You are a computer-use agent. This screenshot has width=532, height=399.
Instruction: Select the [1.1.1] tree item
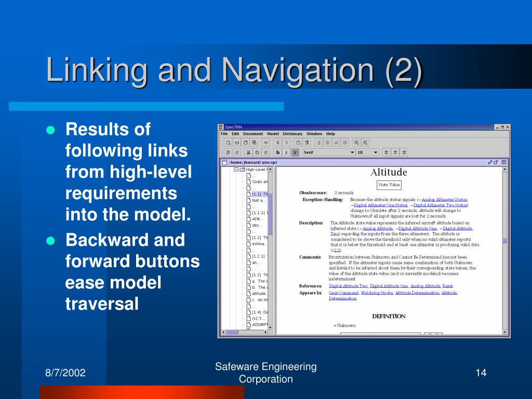(260, 212)
